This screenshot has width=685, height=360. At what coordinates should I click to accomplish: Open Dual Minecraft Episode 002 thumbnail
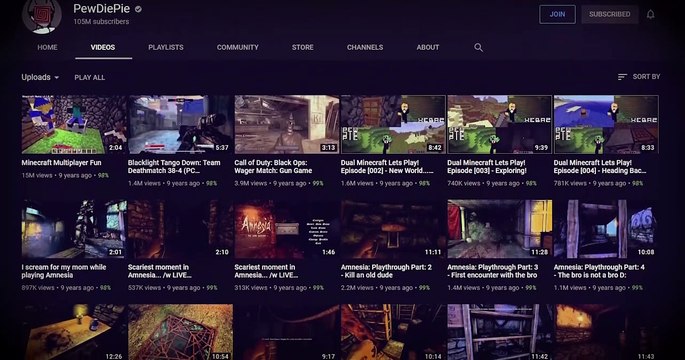tap(393, 125)
